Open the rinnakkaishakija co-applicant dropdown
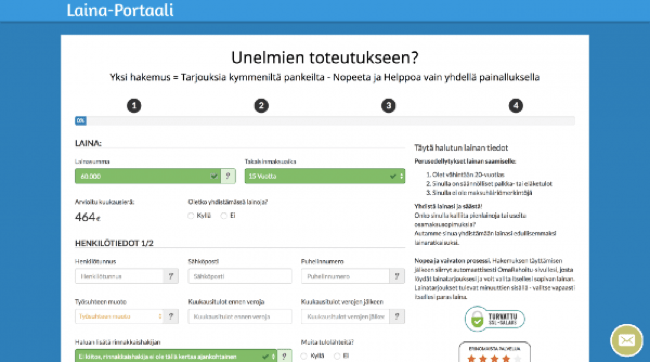This screenshot has height=362, width=650. point(176,356)
